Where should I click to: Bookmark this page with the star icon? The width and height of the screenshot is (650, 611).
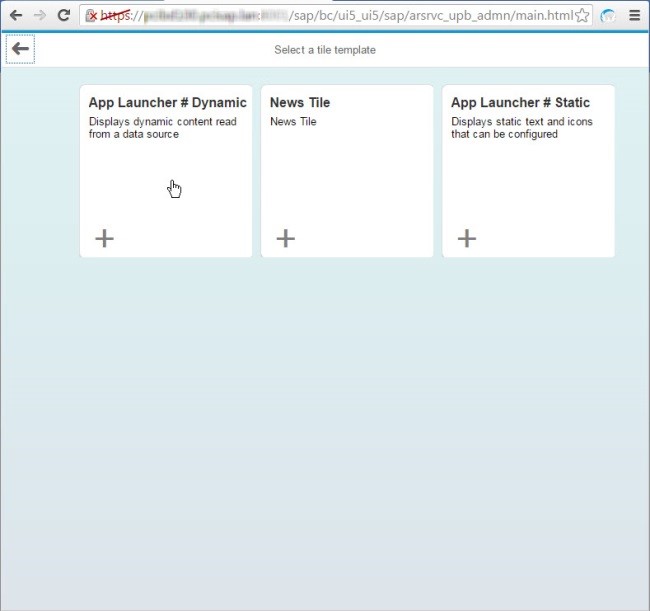pyautogui.click(x=582, y=16)
